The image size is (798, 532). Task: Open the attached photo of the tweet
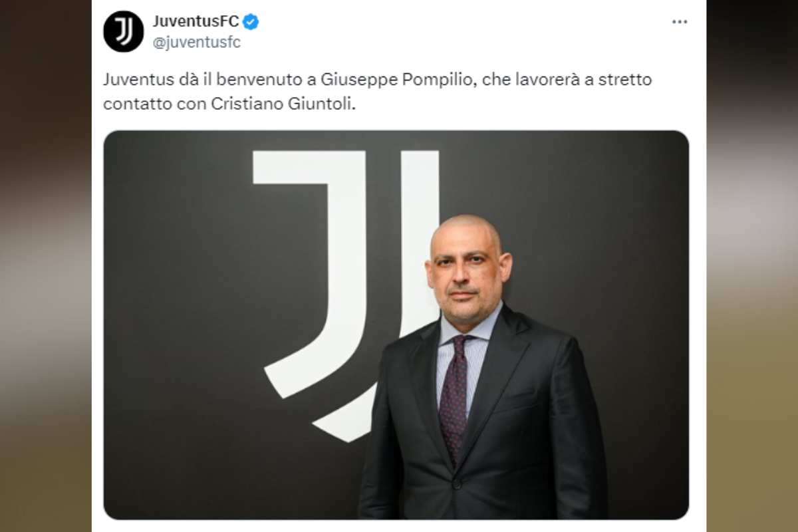[x=396, y=325]
